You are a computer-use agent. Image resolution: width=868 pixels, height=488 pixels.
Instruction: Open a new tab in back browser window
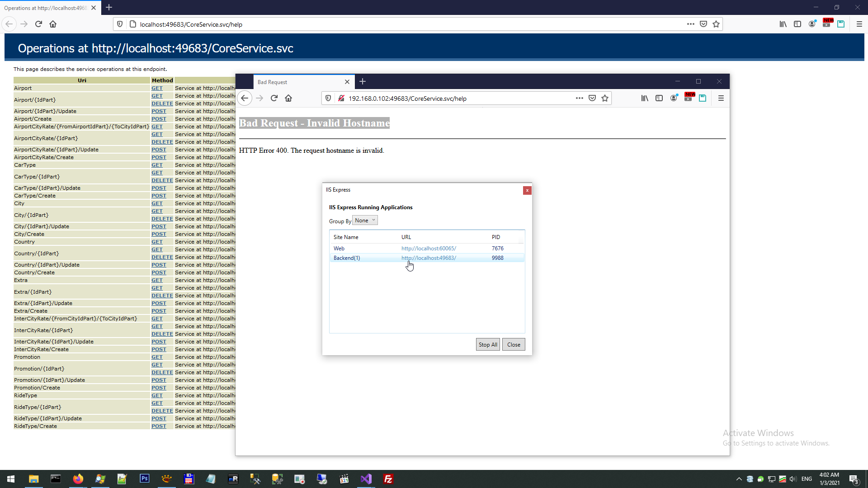click(109, 8)
